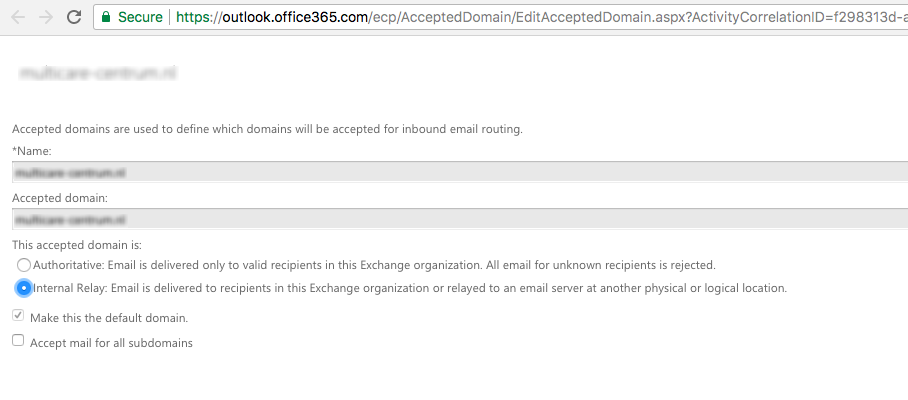Go back with the browser back arrow
Image resolution: width=908 pixels, height=400 pixels.
(x=18, y=17)
